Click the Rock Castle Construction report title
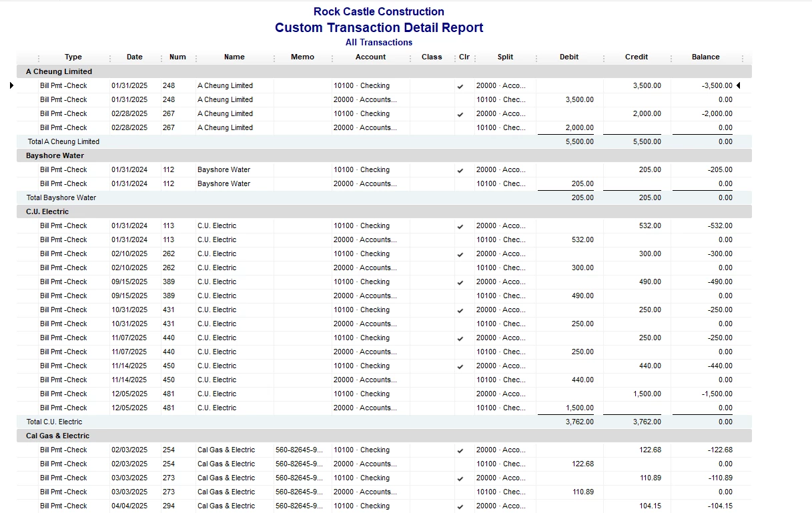 pos(379,11)
